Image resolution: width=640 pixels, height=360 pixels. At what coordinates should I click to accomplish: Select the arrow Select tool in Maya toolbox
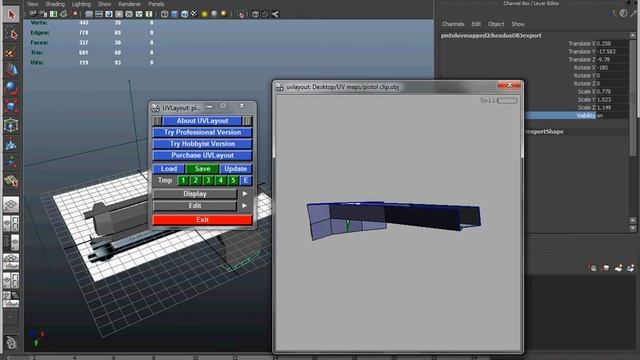[11, 15]
